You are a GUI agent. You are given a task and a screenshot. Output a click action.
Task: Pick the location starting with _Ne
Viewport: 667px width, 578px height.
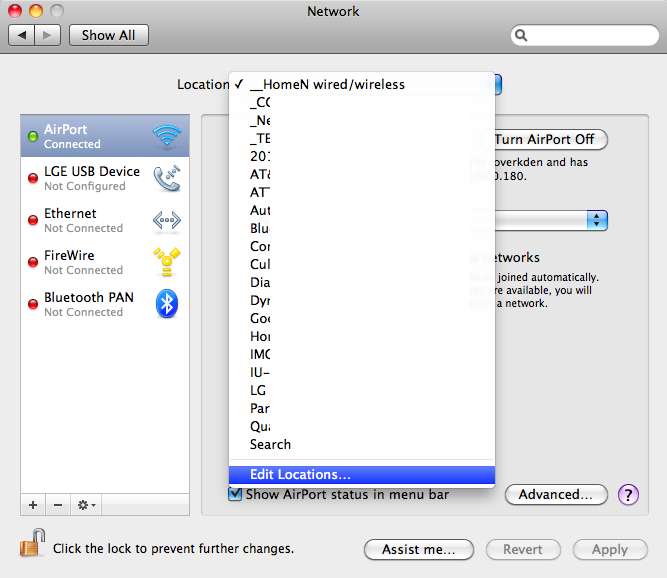(362, 120)
